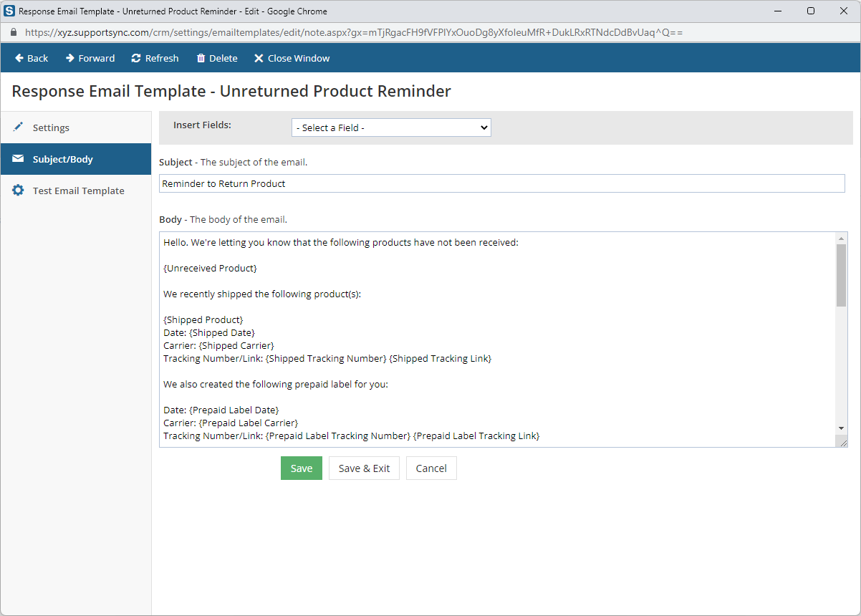Image resolution: width=861 pixels, height=616 pixels.
Task: Click the body scrollbar up arrow
Action: tap(841, 239)
